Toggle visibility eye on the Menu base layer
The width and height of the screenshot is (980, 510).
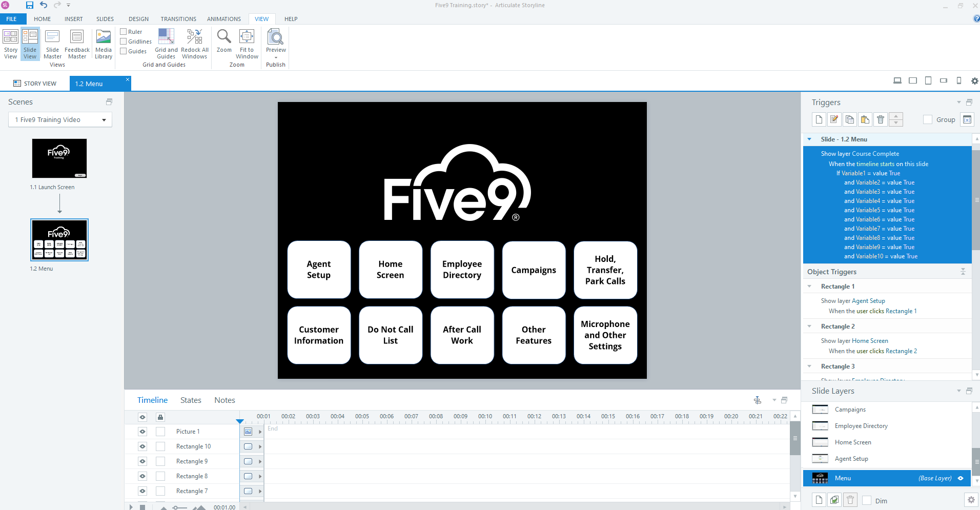click(x=961, y=478)
